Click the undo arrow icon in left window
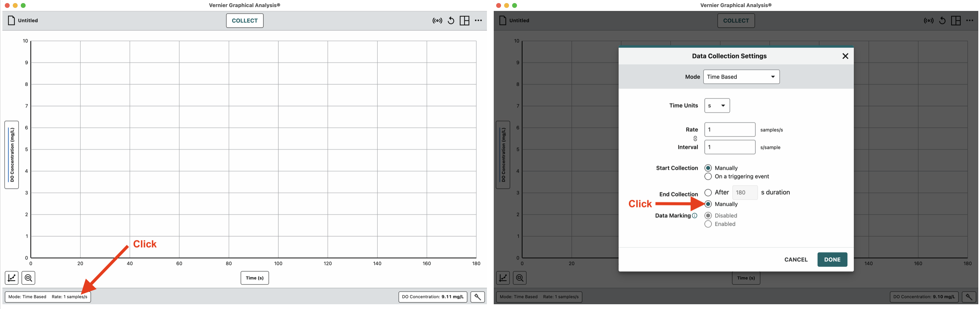The image size is (980, 309). pos(451,20)
